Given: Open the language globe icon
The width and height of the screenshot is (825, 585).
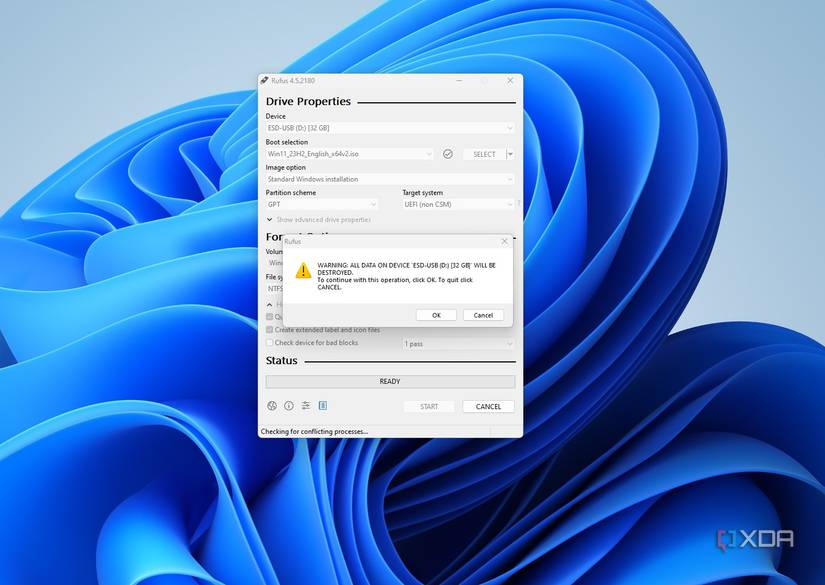Looking at the screenshot, I should click(x=271, y=406).
